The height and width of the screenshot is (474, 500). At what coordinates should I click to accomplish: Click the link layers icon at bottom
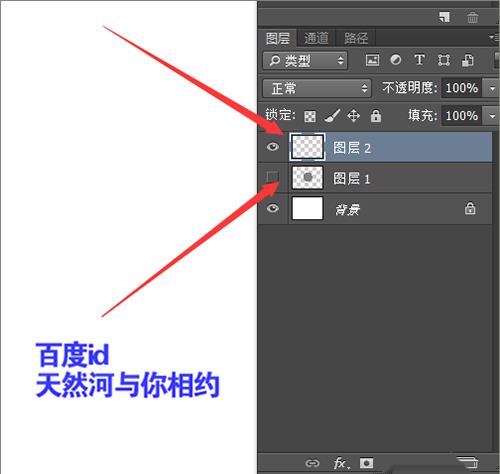point(312,463)
